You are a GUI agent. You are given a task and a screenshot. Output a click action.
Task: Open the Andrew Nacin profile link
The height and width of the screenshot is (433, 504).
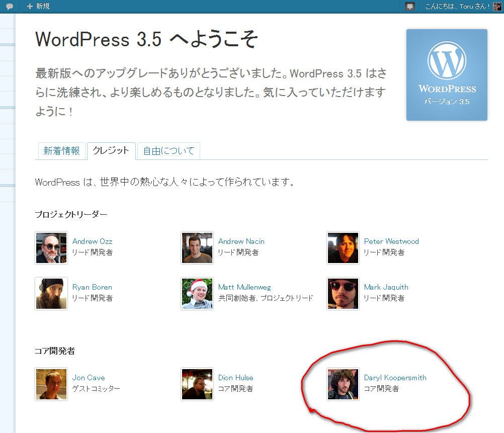(x=241, y=241)
